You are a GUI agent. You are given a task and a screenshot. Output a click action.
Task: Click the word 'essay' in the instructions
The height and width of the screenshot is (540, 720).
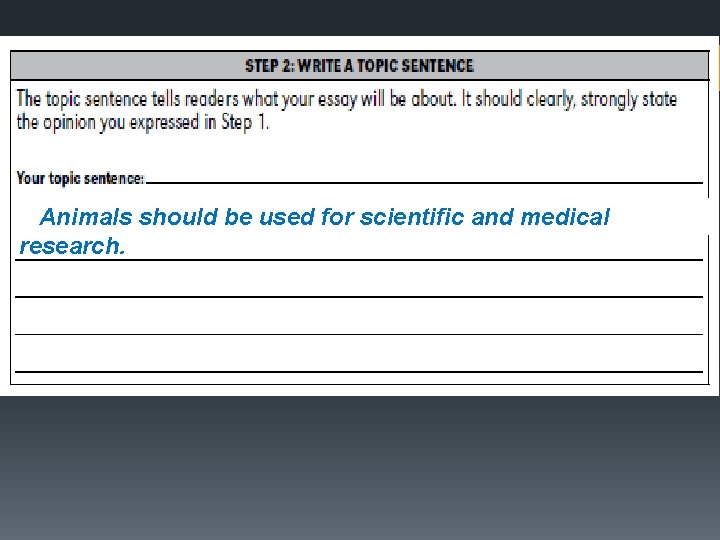click(337, 100)
